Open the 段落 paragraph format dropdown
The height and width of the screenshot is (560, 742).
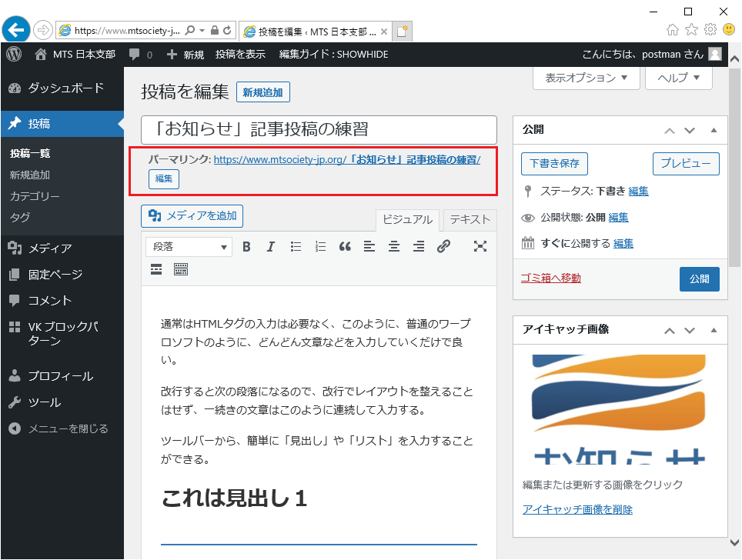(x=189, y=247)
